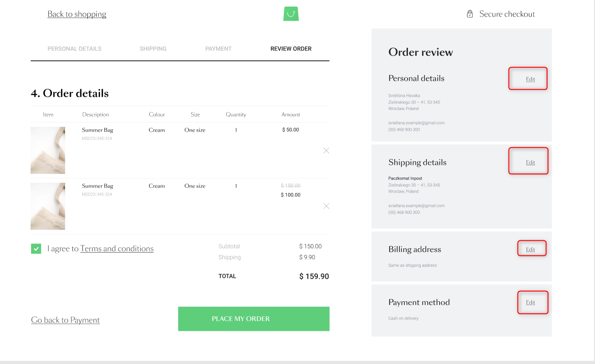Click the second Summer Bag product image

(48, 206)
